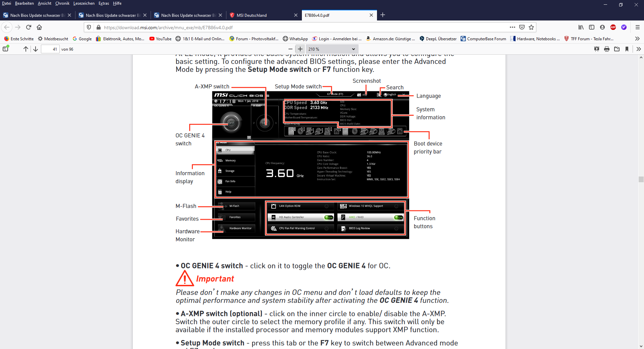Show site security lock information
The image size is (644, 349).
(x=98, y=27)
